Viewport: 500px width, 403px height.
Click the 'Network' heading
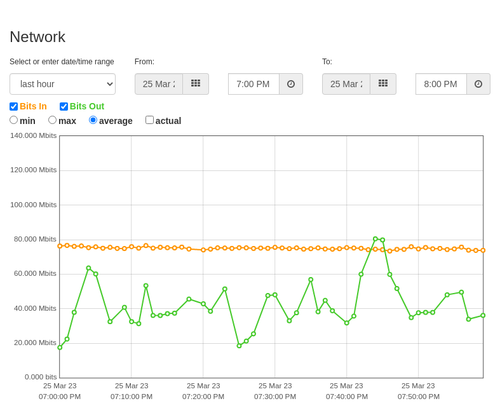tap(37, 37)
